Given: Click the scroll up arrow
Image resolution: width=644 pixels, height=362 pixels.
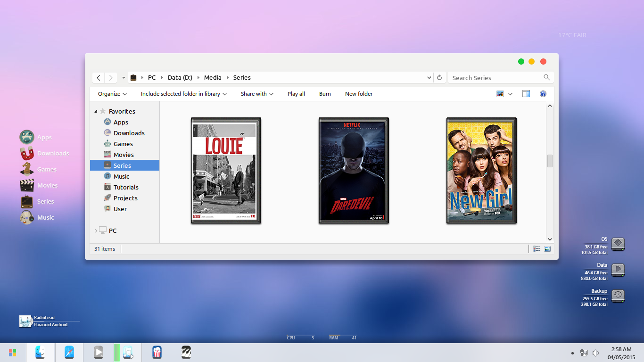Looking at the screenshot, I should pyautogui.click(x=550, y=106).
